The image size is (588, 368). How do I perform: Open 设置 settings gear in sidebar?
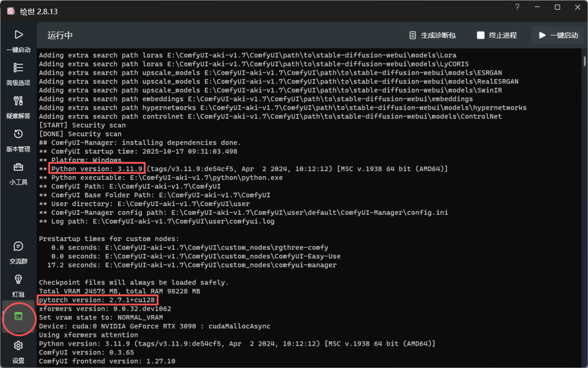[x=19, y=352]
